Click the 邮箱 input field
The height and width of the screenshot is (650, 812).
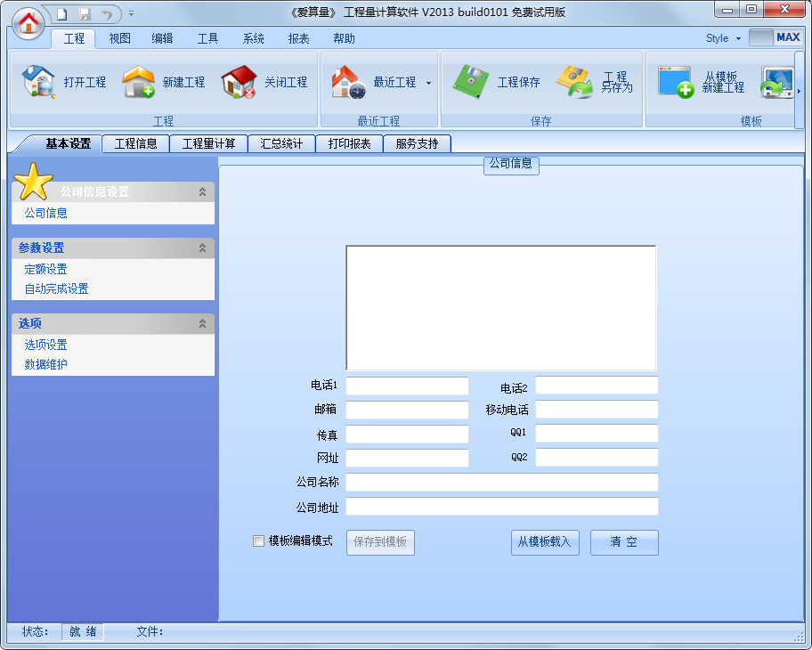click(407, 410)
